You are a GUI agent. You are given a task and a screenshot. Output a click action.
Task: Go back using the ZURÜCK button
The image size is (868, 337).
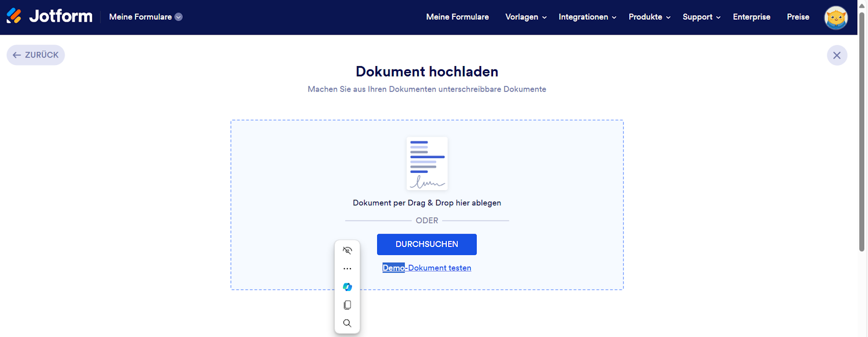[36, 55]
